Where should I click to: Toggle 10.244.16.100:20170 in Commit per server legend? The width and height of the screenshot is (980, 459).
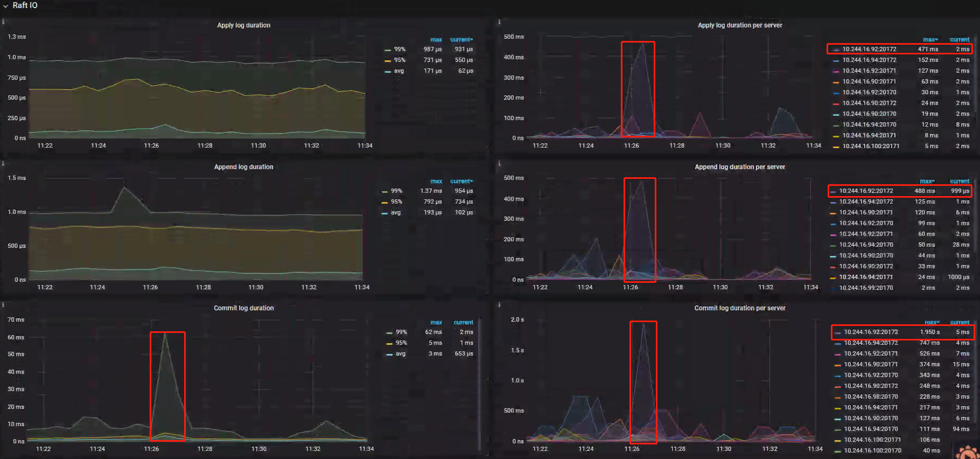point(872,451)
